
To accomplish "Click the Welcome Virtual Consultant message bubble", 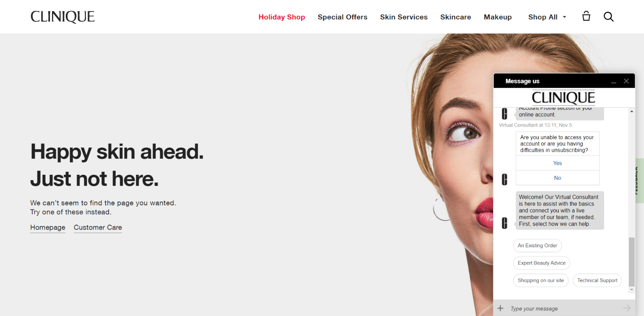I will 560,210.
